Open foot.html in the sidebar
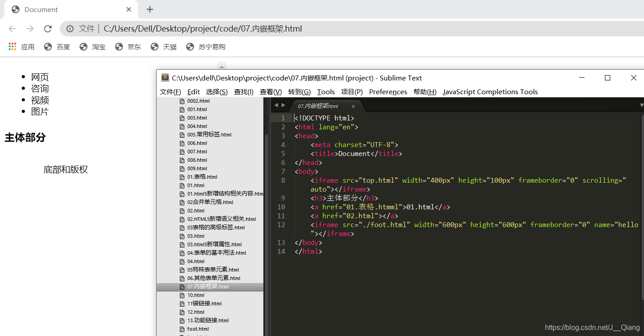Screen dimensions: 644x336 [198, 329]
